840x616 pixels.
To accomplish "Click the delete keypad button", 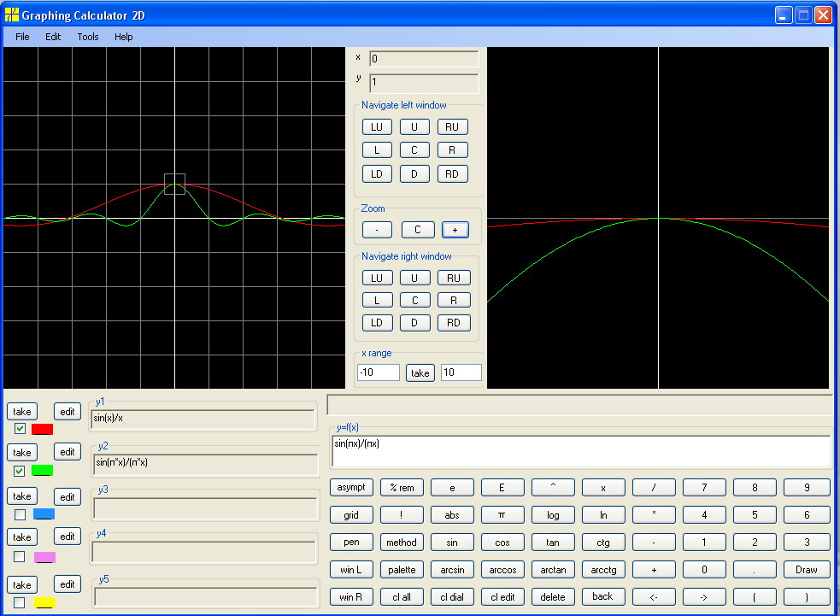I will tap(553, 596).
